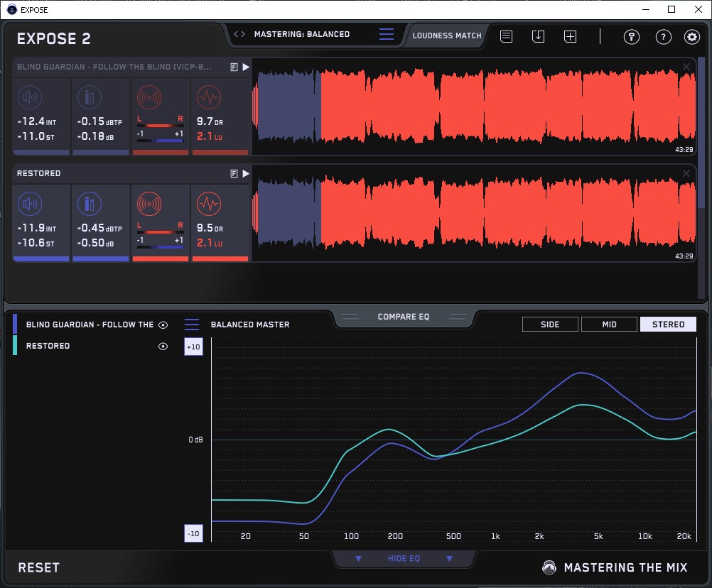Screen dimensions: 712x588
Task: Open file icon on Blind Guardian track header
Action: click(x=234, y=67)
